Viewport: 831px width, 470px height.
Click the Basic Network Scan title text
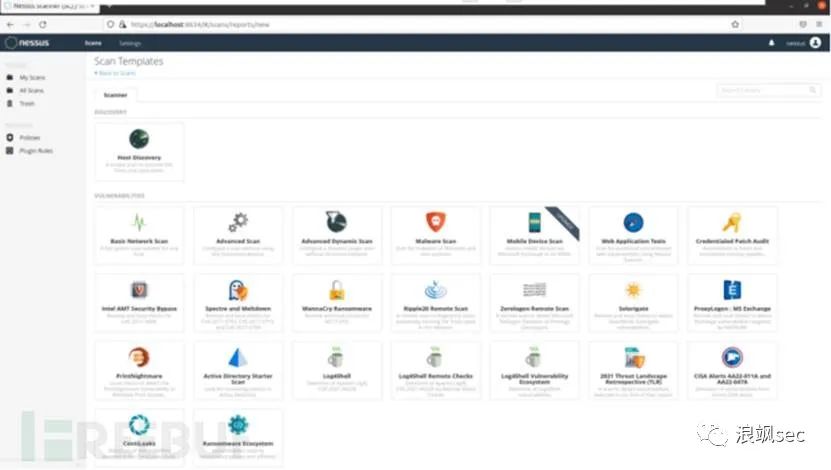(x=139, y=241)
